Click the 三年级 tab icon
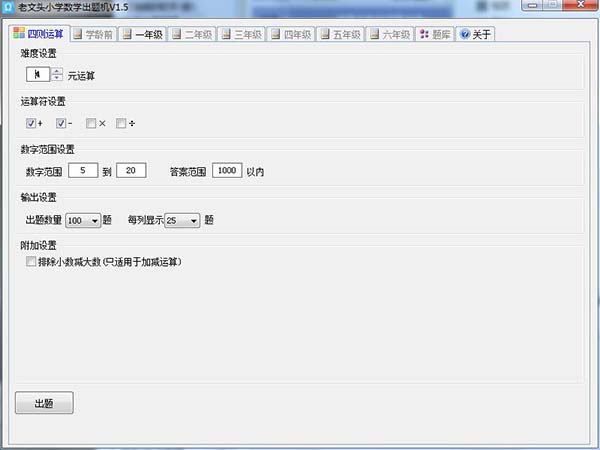This screenshot has width=600, height=450. [x=226, y=34]
